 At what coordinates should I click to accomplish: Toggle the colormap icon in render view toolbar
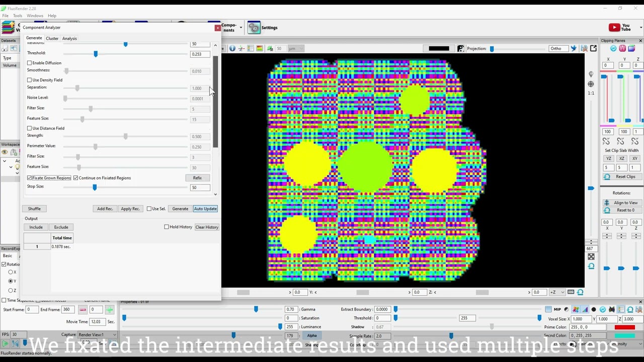click(259, 48)
